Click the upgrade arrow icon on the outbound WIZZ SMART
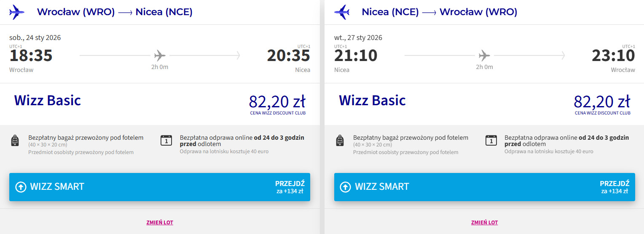 coord(21,187)
